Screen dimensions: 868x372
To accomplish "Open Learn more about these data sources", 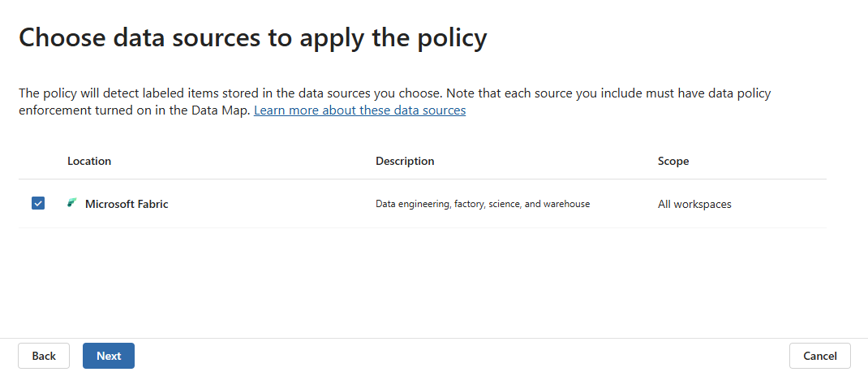I will (359, 110).
